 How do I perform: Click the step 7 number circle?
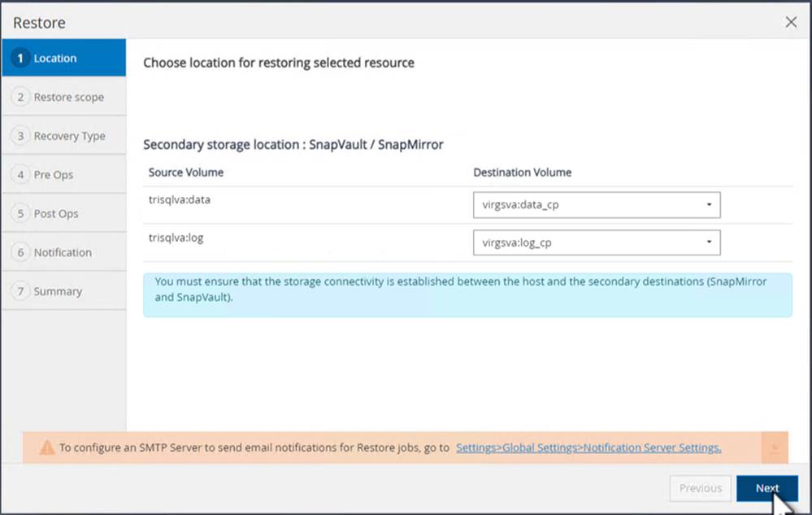pos(21,291)
